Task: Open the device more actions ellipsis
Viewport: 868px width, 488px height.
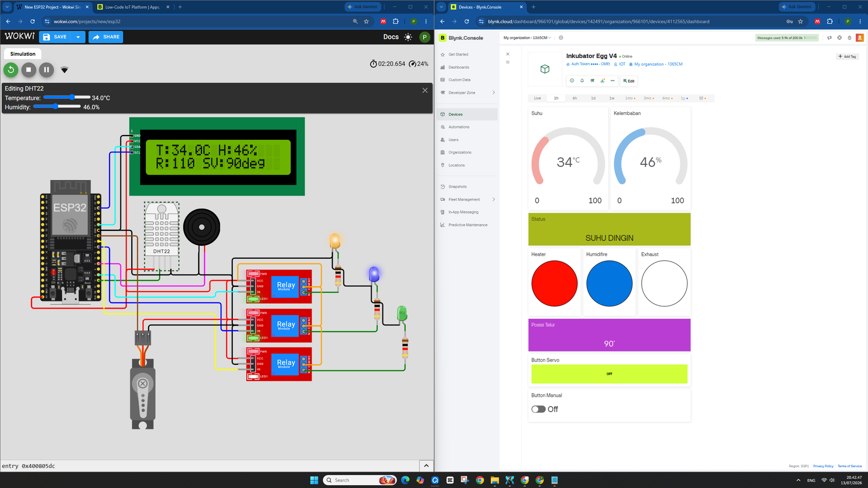Action: click(x=612, y=81)
